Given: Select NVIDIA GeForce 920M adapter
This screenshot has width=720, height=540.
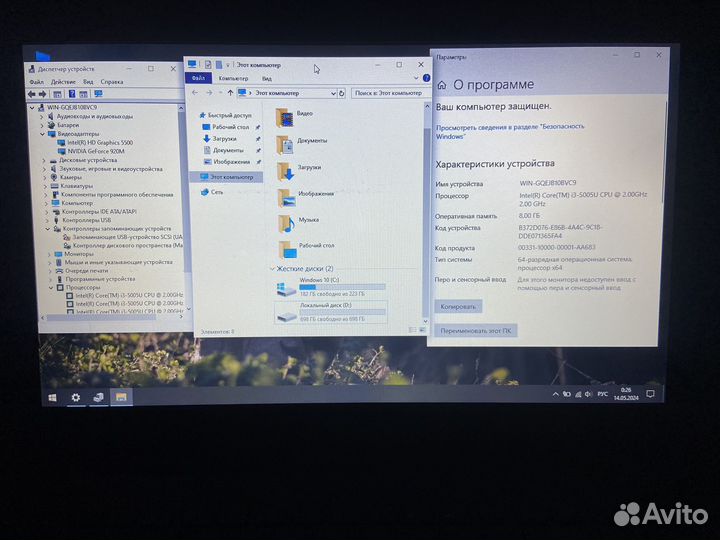Looking at the screenshot, I should 96,151.
